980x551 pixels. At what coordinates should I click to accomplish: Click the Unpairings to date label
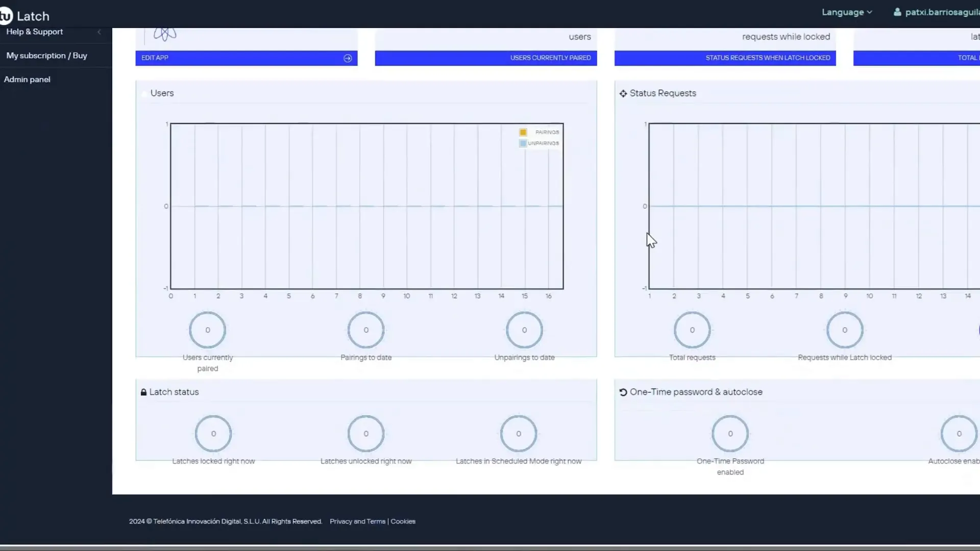coord(524,358)
